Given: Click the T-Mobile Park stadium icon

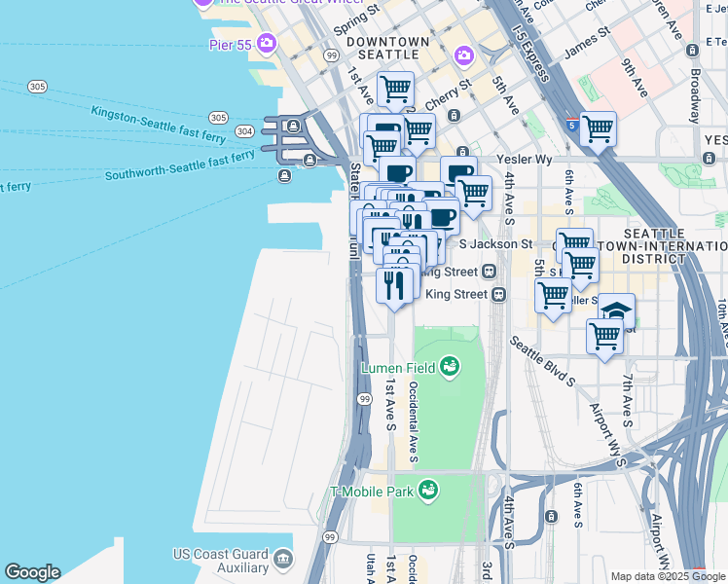Looking at the screenshot, I should pyautogui.click(x=428, y=491).
